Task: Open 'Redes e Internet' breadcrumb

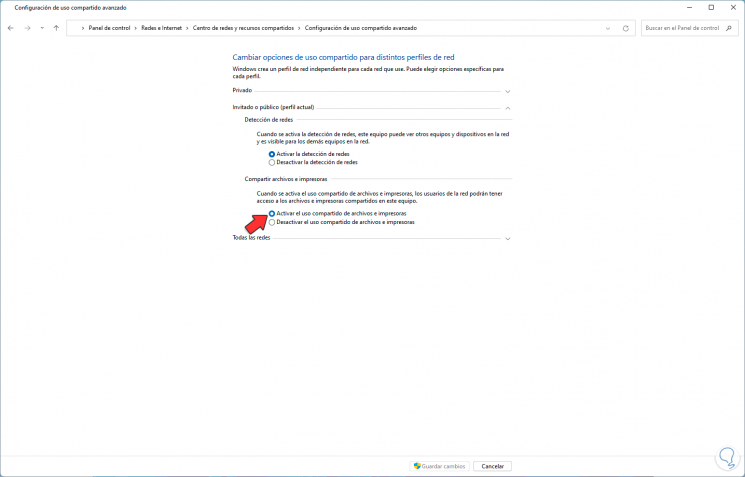Action: [162, 29]
